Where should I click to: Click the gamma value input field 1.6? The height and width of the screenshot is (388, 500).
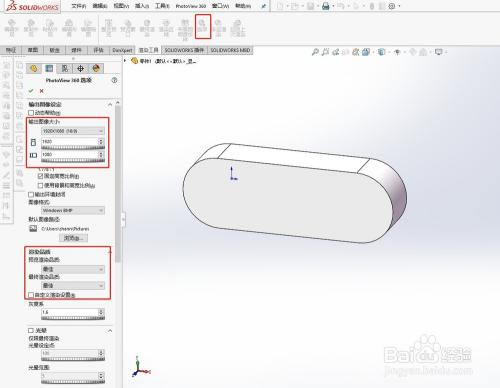70,312
